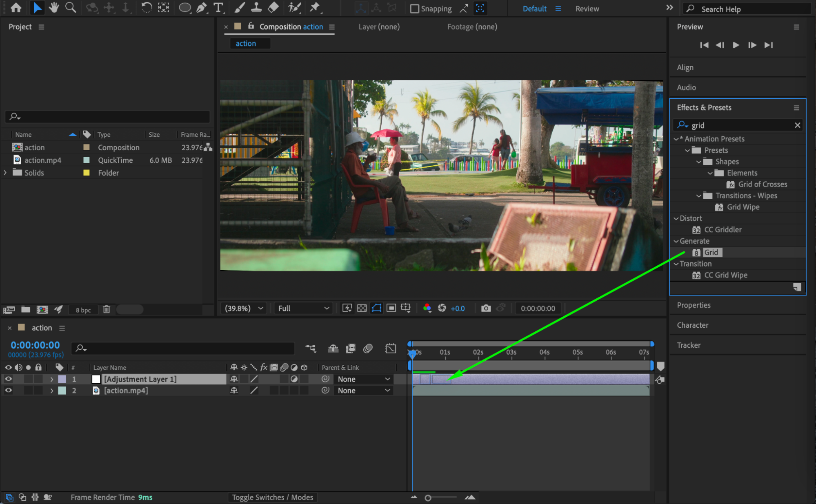Screen dimensions: 816x504
Task: Click the +0.0 exposure value
Action: (458, 309)
